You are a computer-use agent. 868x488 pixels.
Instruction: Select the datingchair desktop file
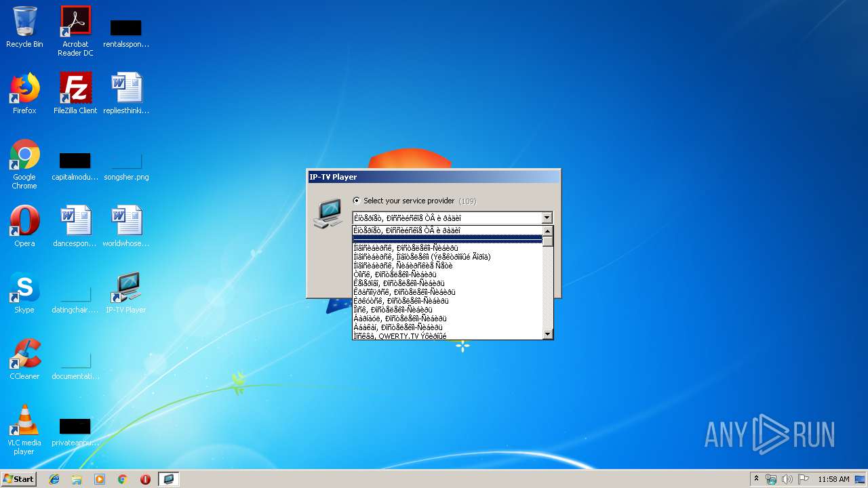tap(75, 300)
